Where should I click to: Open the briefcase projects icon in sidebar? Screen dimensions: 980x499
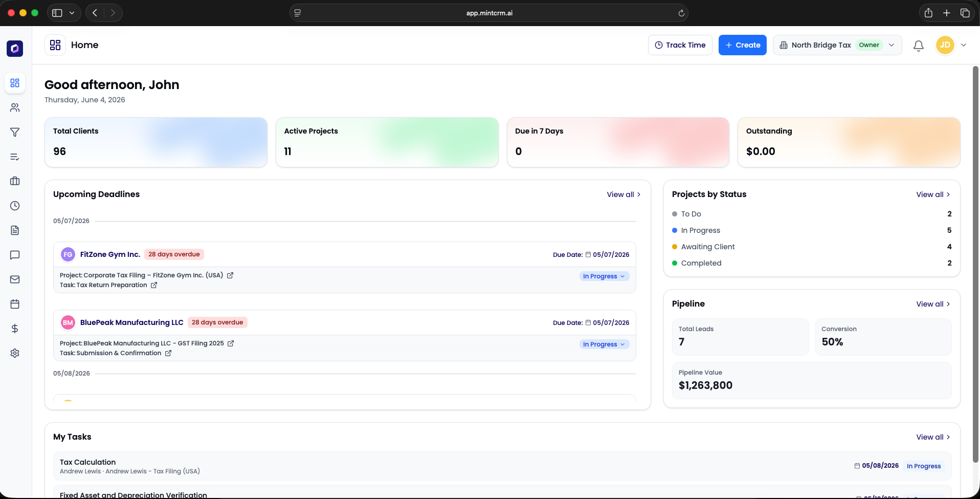15,181
